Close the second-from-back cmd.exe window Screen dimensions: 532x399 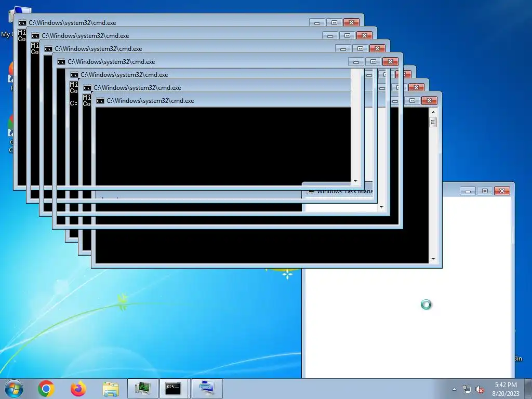364,35
